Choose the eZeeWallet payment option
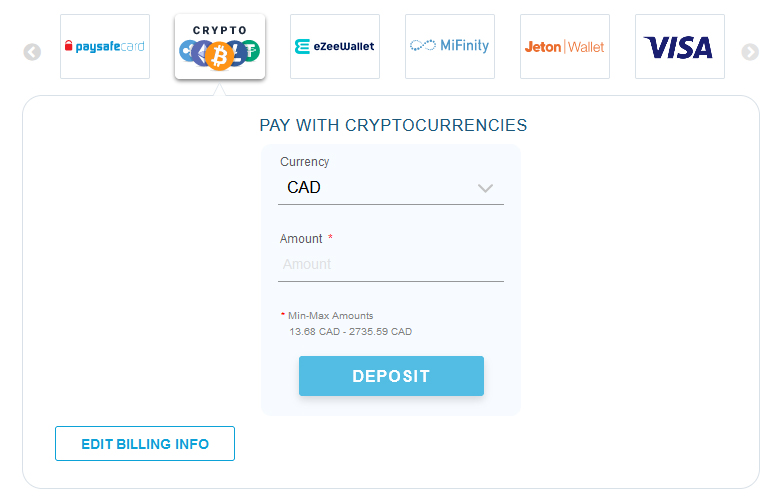The height and width of the screenshot is (500, 783). pyautogui.click(x=335, y=46)
